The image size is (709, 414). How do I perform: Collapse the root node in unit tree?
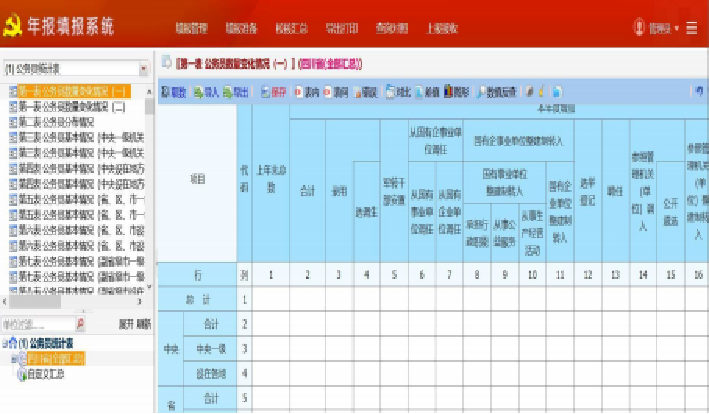point(5,343)
